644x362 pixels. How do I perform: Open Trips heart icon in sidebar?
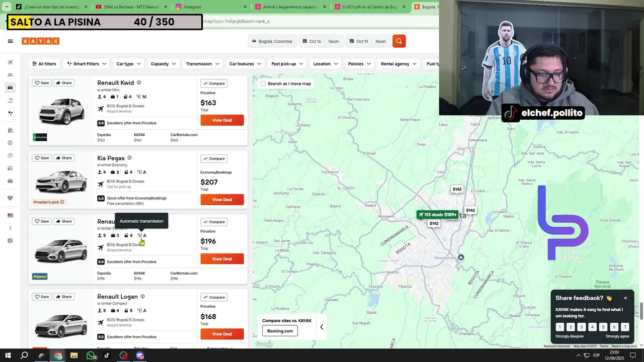tap(10, 198)
